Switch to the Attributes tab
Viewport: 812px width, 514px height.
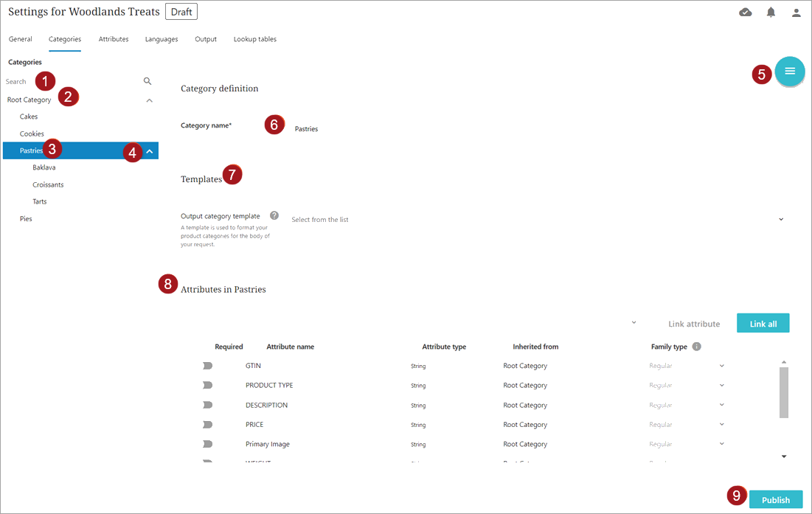click(x=114, y=39)
